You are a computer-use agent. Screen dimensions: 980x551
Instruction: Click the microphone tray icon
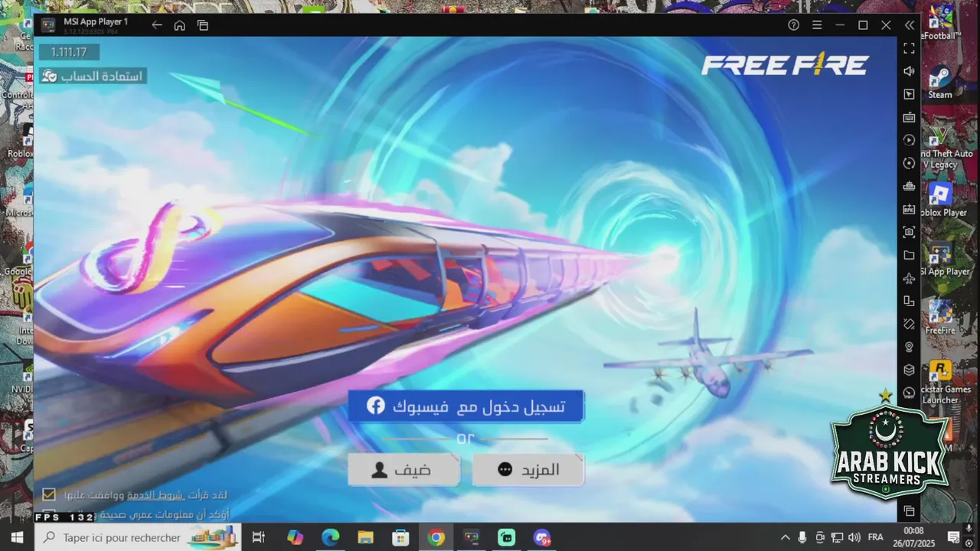[802, 537]
